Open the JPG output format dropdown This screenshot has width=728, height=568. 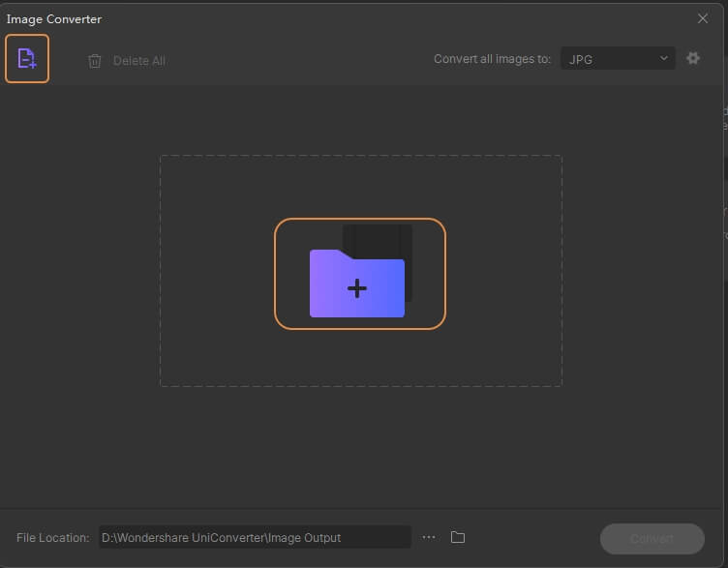(x=617, y=59)
